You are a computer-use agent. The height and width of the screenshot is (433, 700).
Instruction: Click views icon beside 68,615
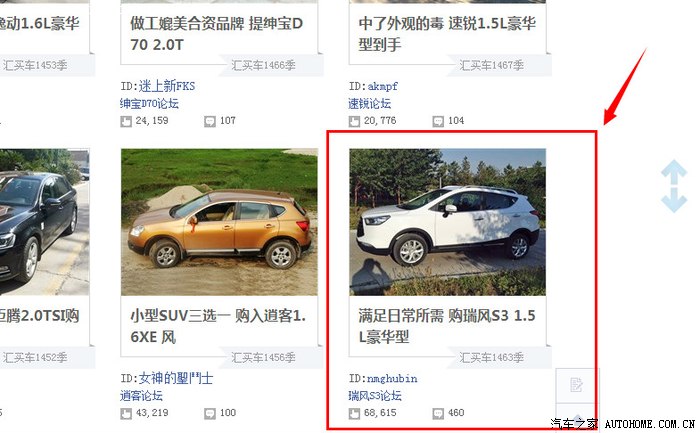[354, 414]
